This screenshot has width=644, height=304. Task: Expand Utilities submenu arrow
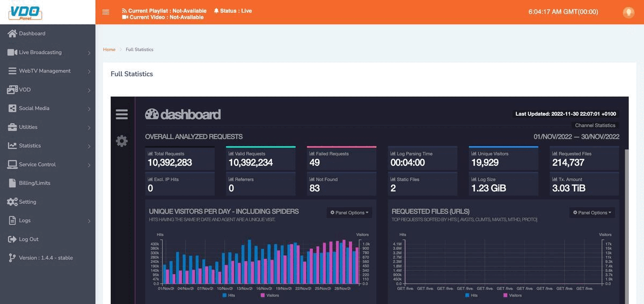tap(89, 128)
